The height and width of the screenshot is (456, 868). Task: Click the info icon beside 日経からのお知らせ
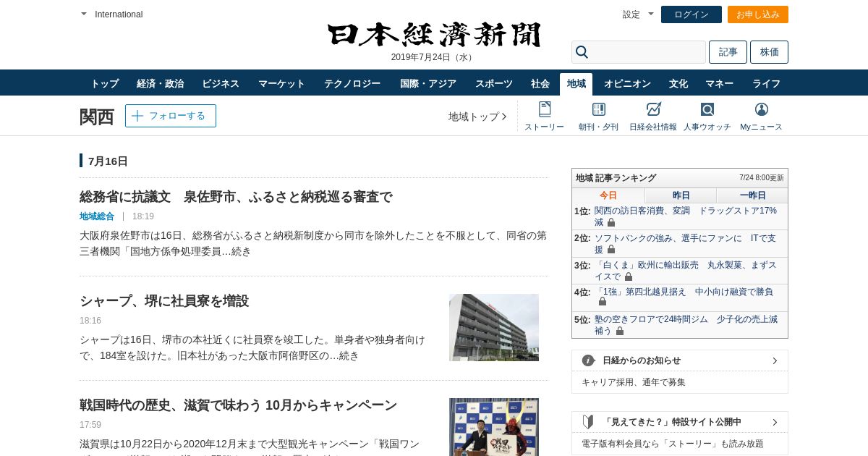point(588,360)
